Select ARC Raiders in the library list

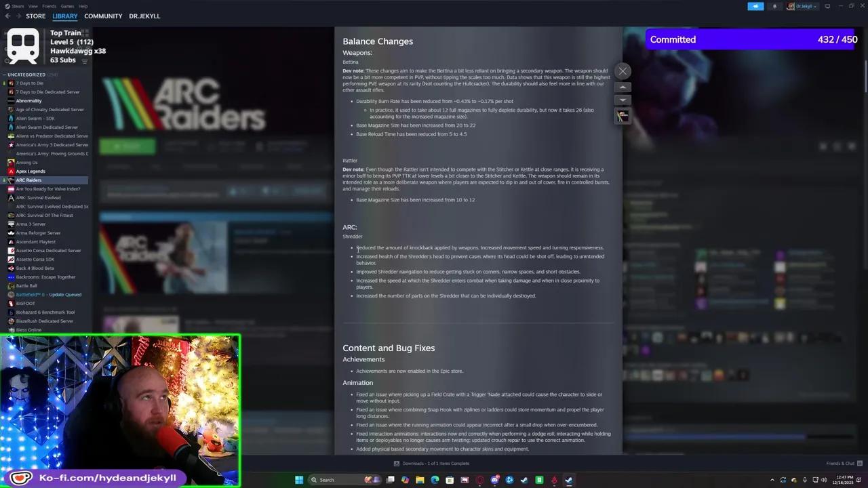click(x=45, y=180)
